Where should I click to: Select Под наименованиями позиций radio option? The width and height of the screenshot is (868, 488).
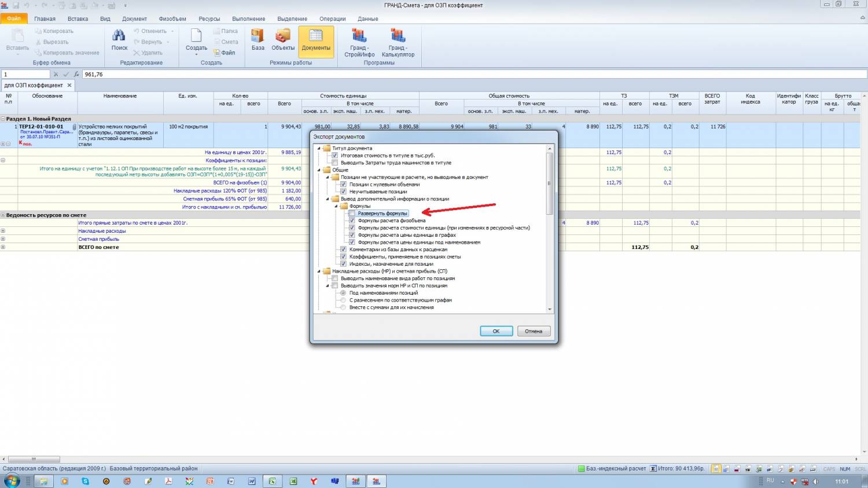pyautogui.click(x=343, y=293)
